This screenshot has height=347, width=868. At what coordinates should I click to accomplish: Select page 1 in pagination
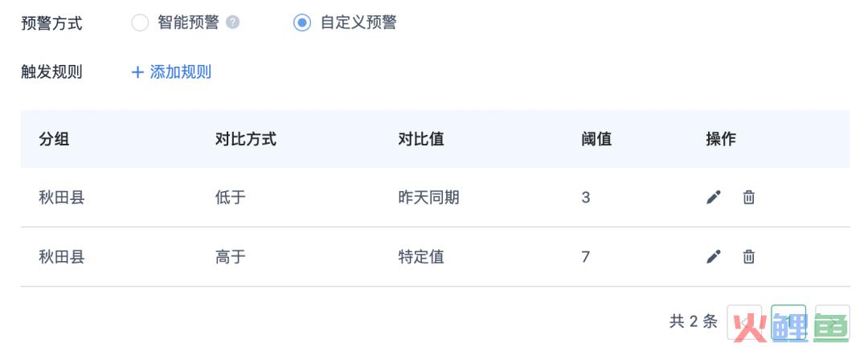click(788, 321)
